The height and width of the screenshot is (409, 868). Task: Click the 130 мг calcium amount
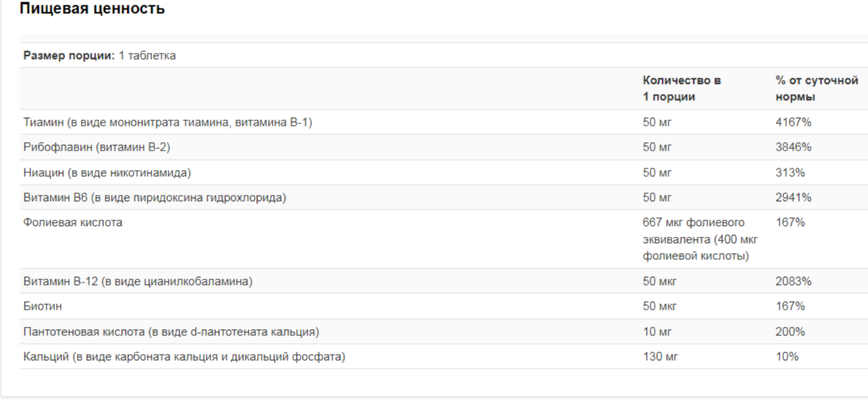pos(660,356)
